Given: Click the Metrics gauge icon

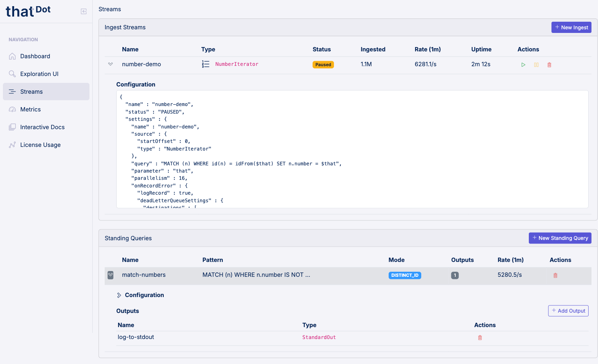Looking at the screenshot, I should [x=12, y=109].
